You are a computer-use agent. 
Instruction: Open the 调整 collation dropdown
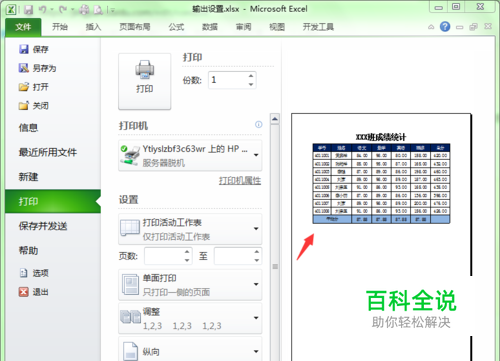[x=190, y=318]
